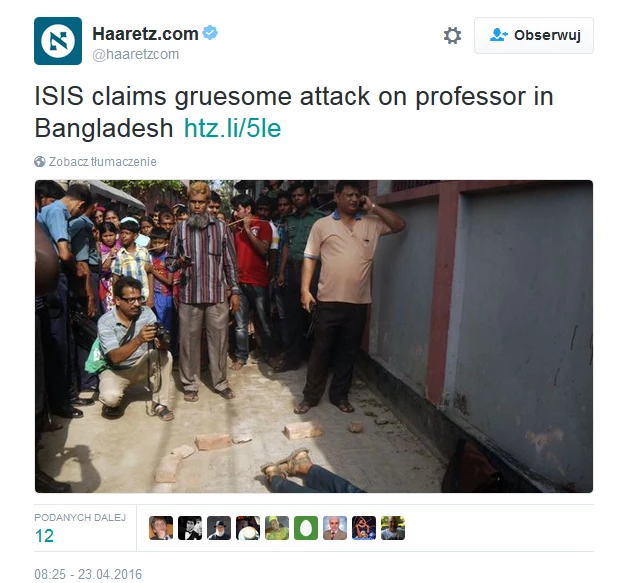
Task: Click the fourth retweeter avatar
Action: click(248, 528)
